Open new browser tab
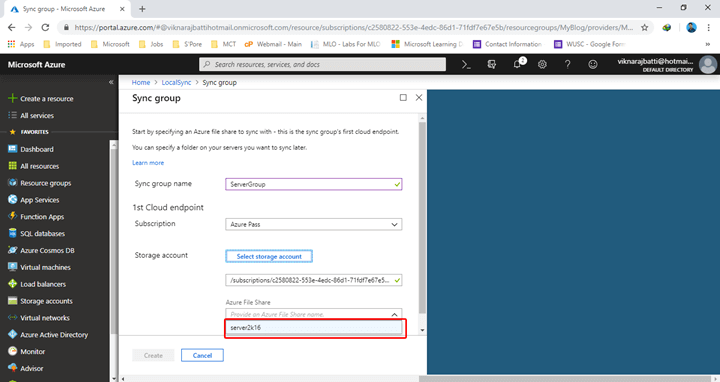Viewport: 720px width, 382px height. [x=142, y=9]
